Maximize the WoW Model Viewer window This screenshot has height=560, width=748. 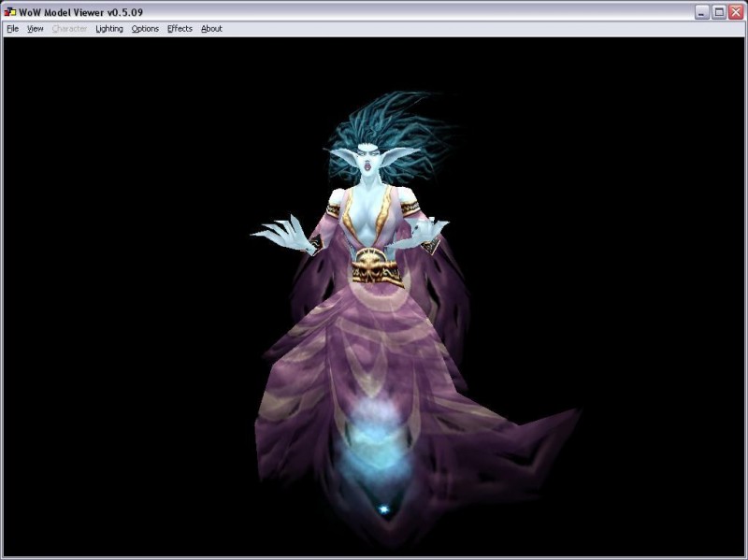[719, 12]
